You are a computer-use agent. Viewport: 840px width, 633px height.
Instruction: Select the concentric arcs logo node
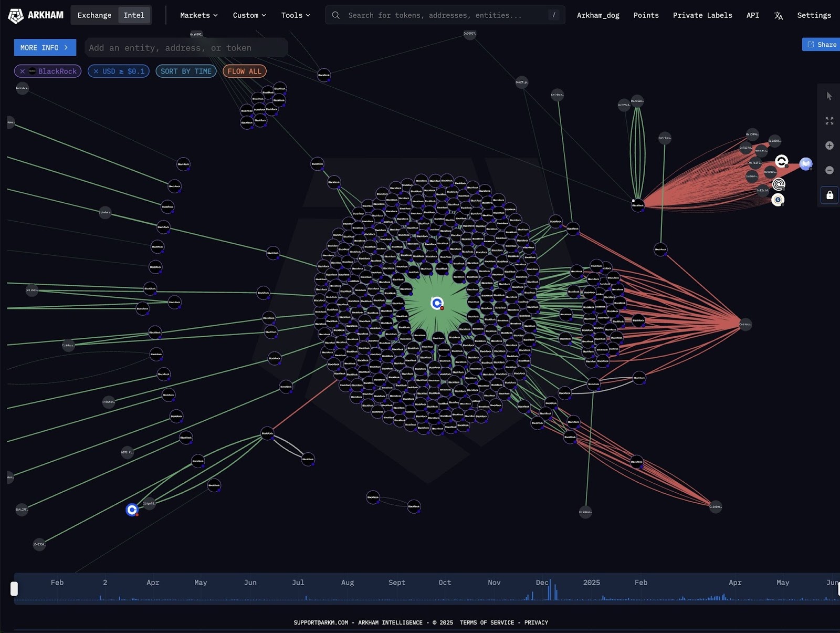tap(779, 184)
